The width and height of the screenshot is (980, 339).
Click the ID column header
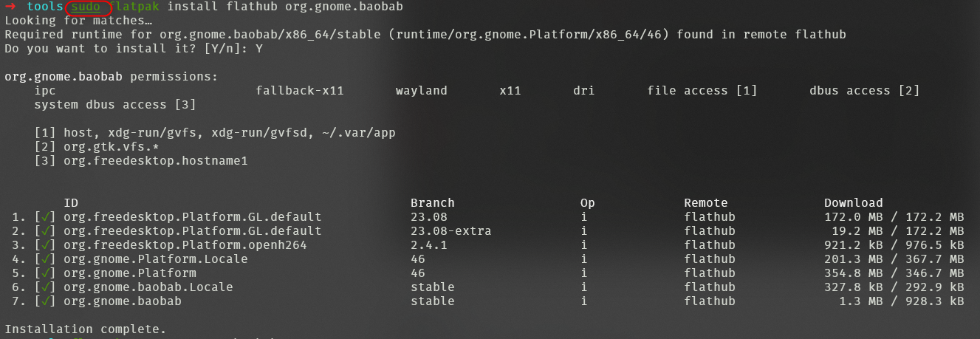click(x=71, y=203)
